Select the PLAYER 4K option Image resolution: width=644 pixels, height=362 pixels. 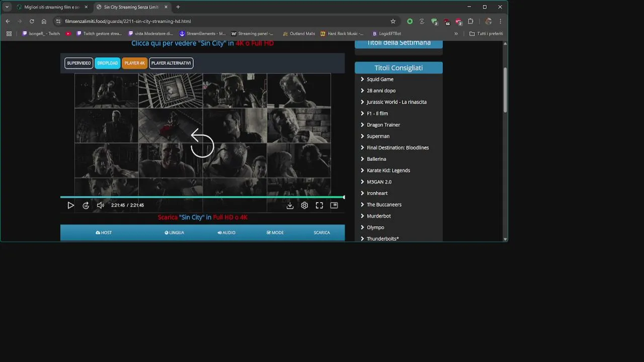pyautogui.click(x=134, y=63)
